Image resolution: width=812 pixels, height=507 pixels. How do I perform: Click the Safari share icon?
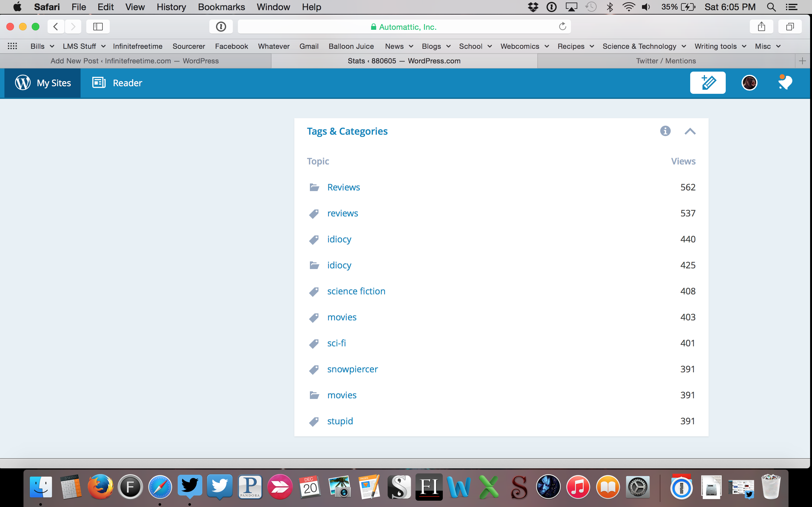click(x=761, y=27)
